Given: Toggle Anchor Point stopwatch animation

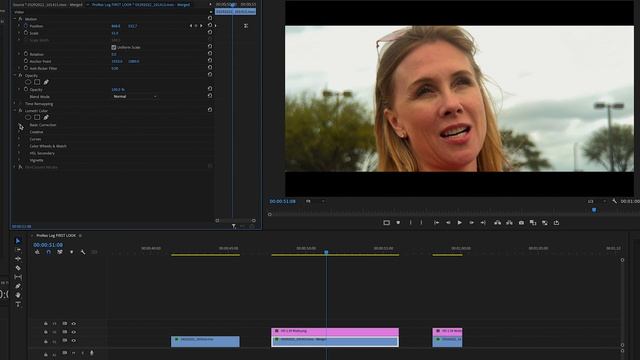Looking at the screenshot, I should pyautogui.click(x=26, y=61).
